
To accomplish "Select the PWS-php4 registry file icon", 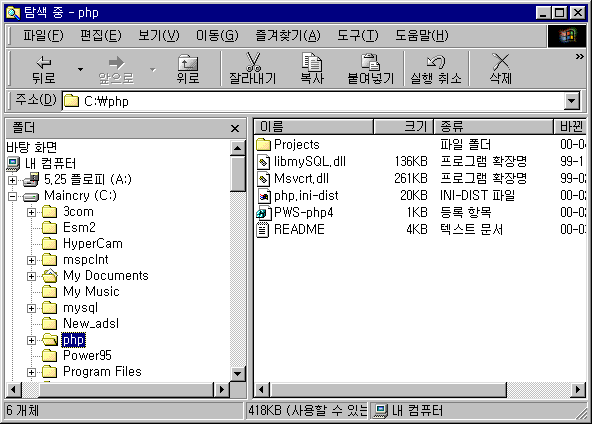I will (264, 213).
